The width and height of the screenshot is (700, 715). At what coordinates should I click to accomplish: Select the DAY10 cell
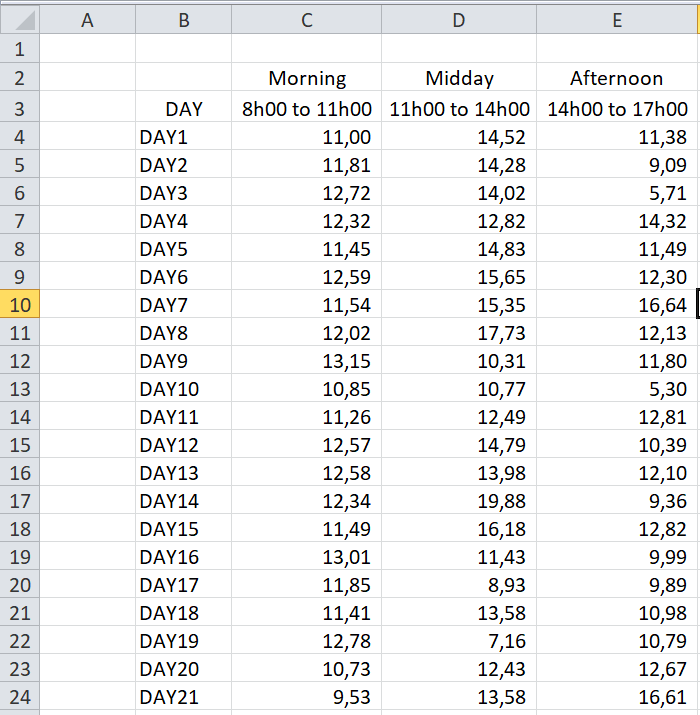click(183, 389)
